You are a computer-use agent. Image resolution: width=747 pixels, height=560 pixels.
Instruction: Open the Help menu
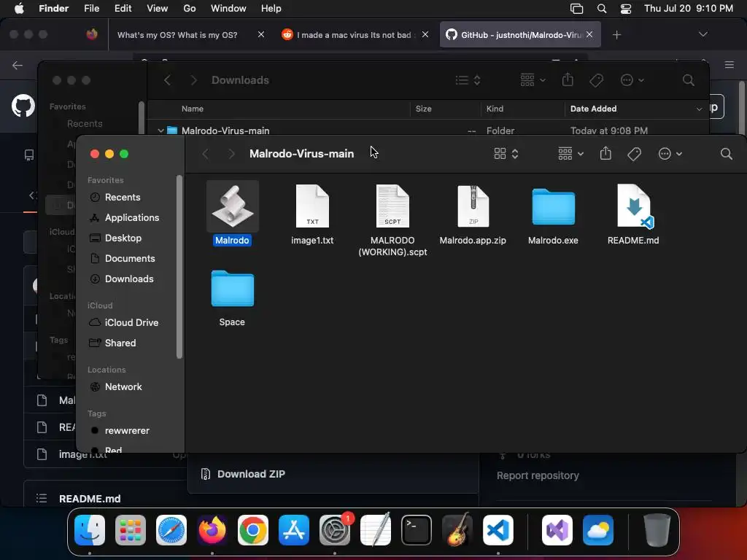[x=271, y=9]
